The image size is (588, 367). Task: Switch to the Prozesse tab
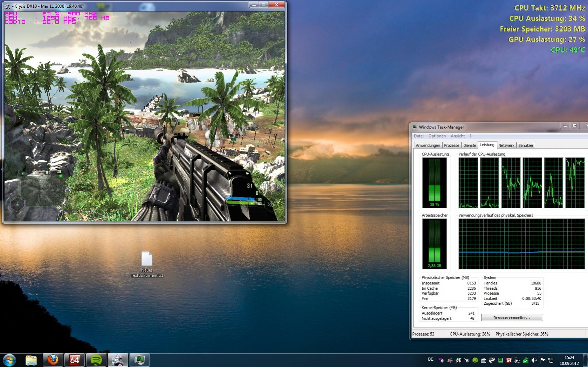(x=451, y=145)
